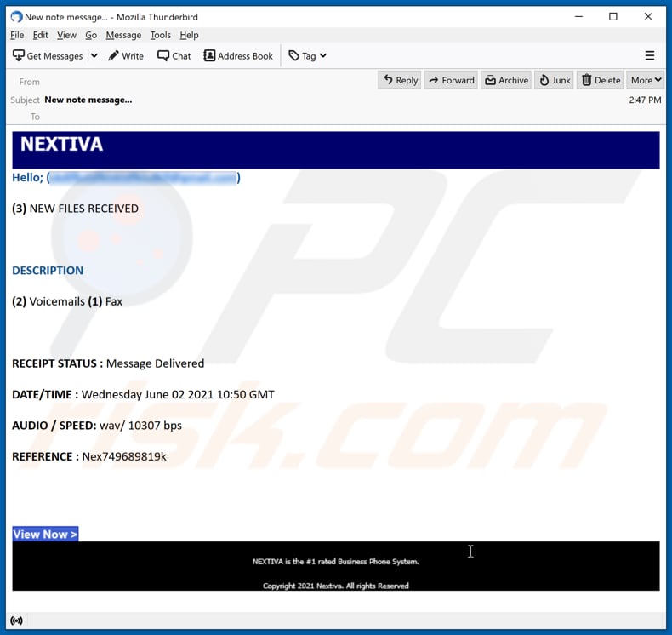Screen dimensions: 672x635
Task: Click the '(2) Voicemails (1) Fax' line
Action: [67, 301]
